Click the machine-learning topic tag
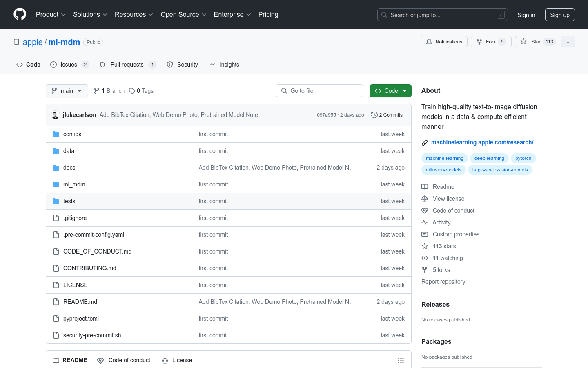This screenshot has width=588, height=368. click(x=445, y=158)
